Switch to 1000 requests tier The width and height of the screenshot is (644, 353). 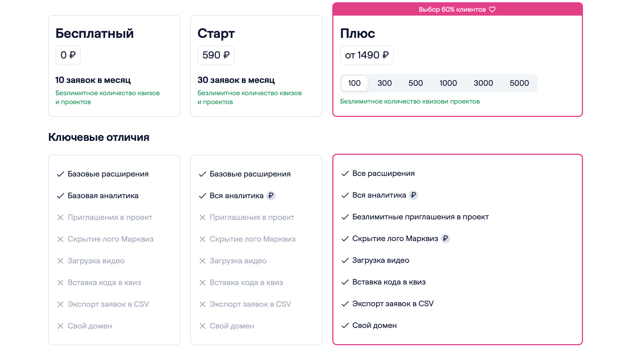click(448, 83)
